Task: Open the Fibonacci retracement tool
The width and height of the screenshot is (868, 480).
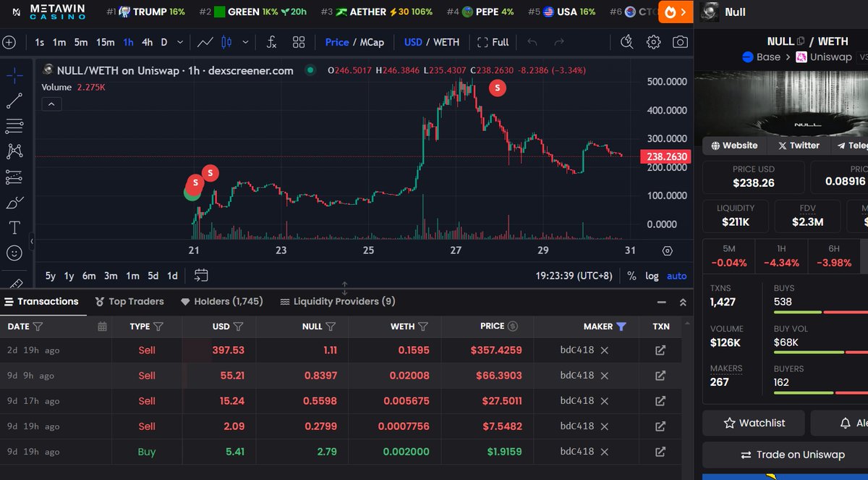Action: [14, 126]
